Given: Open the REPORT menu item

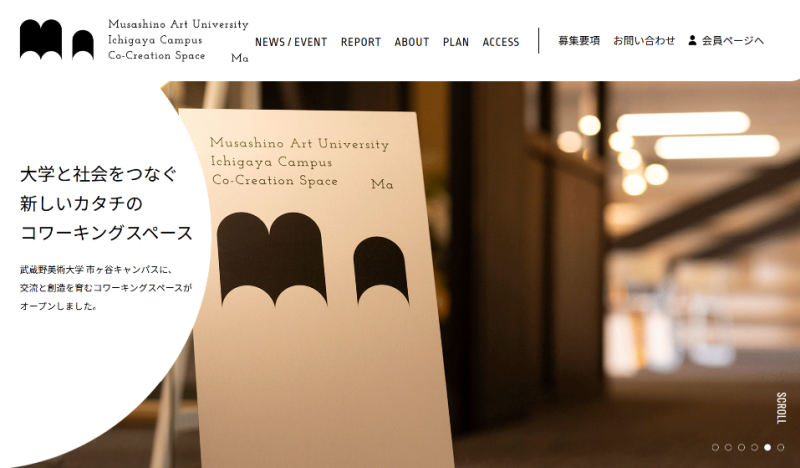Looking at the screenshot, I should 361,42.
